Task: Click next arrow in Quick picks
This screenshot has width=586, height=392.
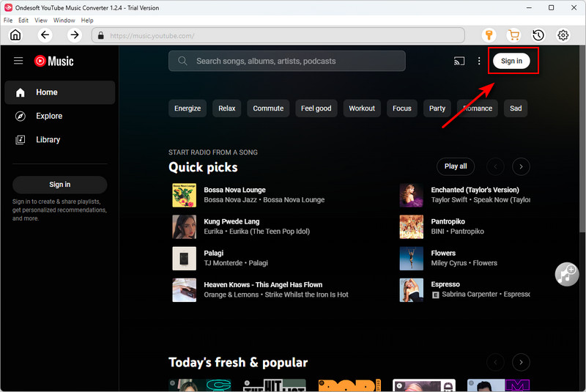Action: pos(521,166)
